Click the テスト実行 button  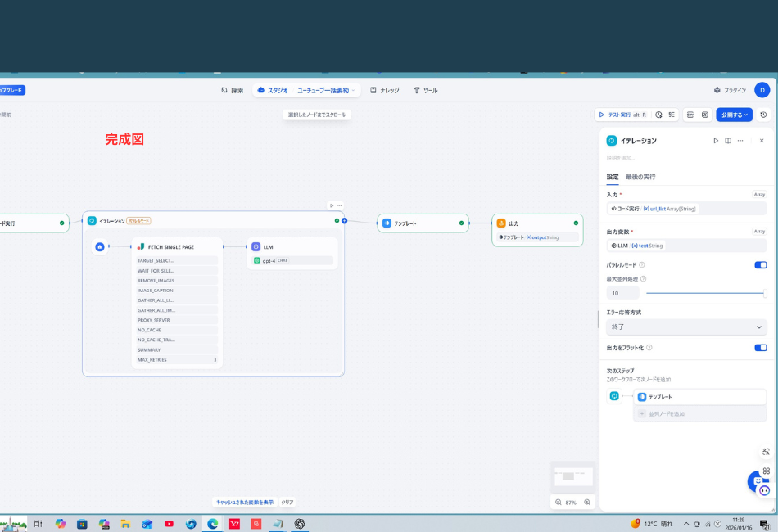[622, 115]
